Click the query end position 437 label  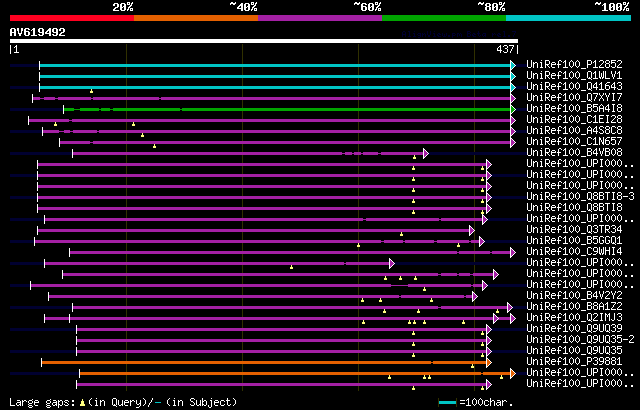pyautogui.click(x=505, y=49)
